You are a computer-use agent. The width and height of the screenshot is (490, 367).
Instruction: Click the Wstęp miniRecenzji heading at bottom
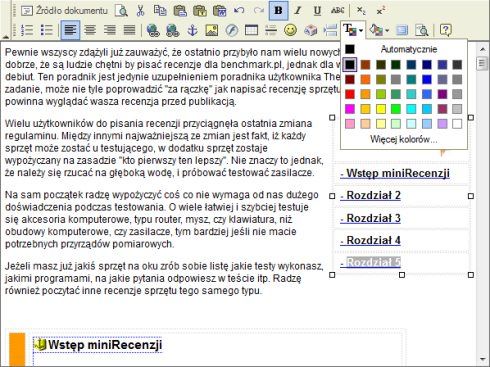105,345
